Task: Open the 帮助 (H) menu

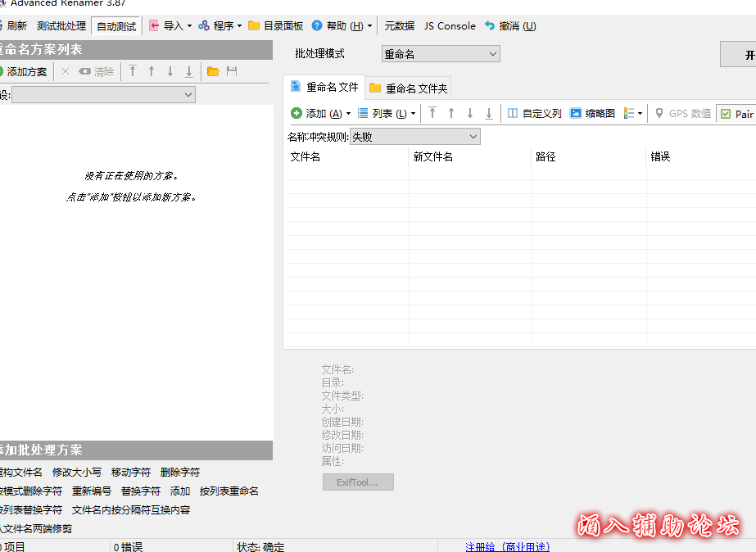Action: coord(342,26)
